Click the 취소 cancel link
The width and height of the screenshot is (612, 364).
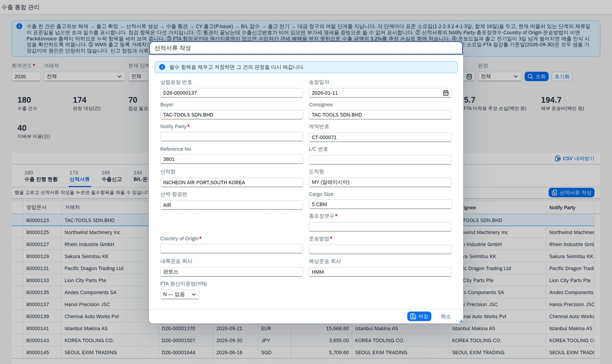coord(446,316)
